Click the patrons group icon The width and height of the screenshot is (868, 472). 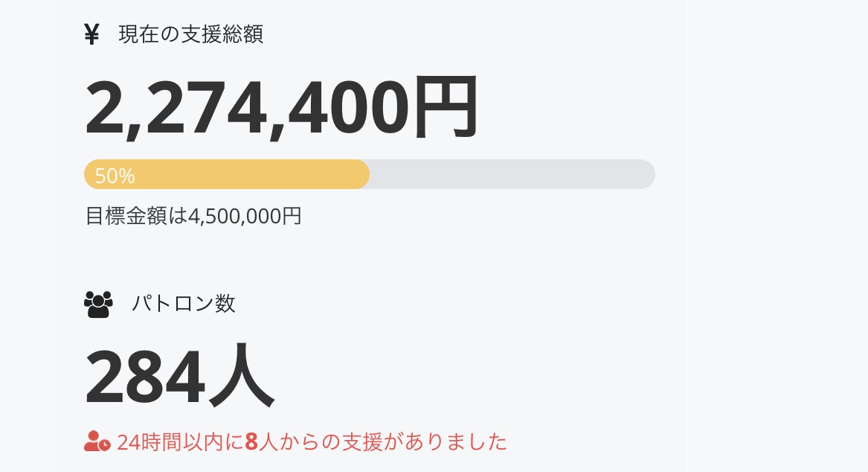pos(98,304)
